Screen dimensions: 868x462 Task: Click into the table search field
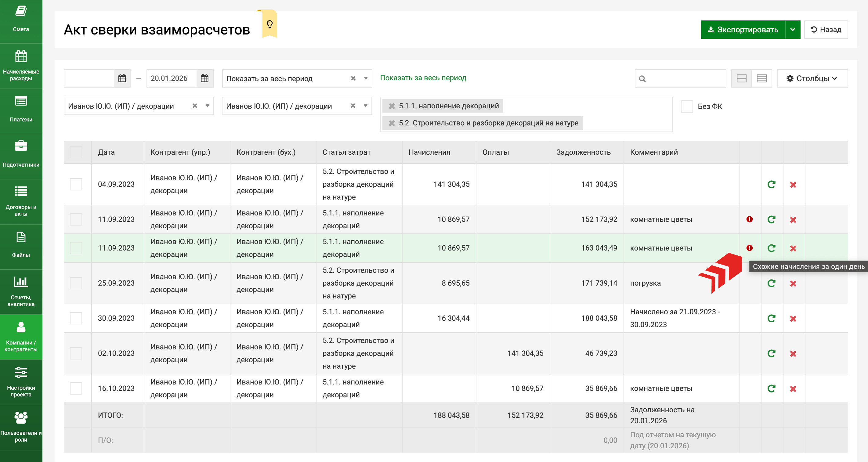(684, 78)
